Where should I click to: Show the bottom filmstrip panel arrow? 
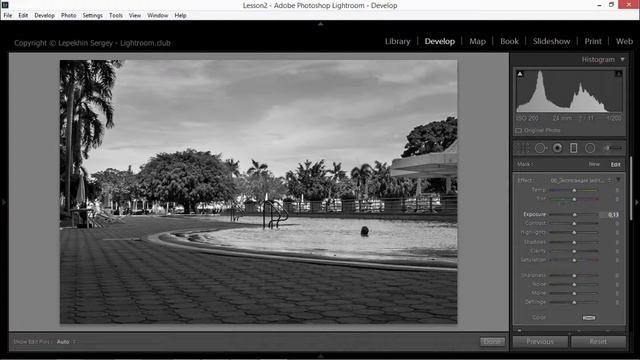pyautogui.click(x=320, y=356)
